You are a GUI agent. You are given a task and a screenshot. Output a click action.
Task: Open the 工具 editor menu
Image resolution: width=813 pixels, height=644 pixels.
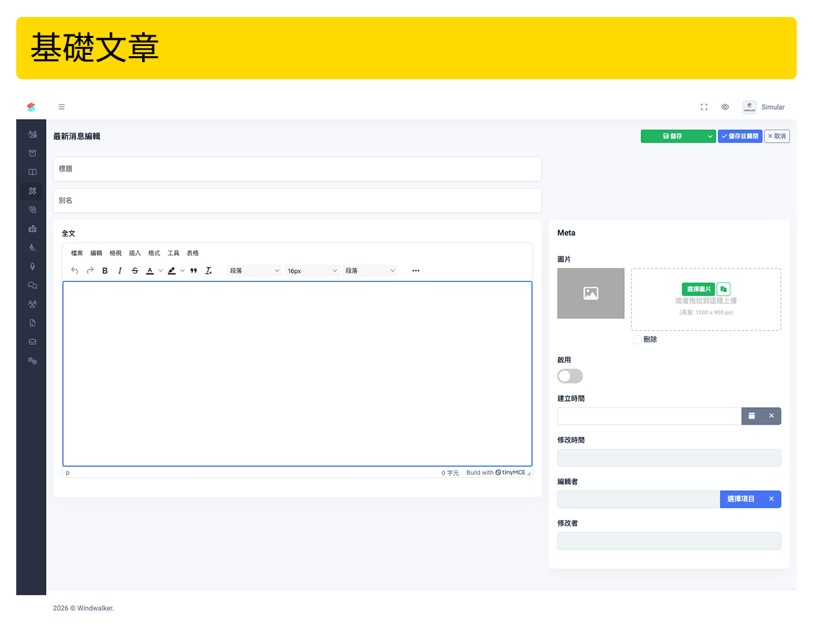click(173, 253)
